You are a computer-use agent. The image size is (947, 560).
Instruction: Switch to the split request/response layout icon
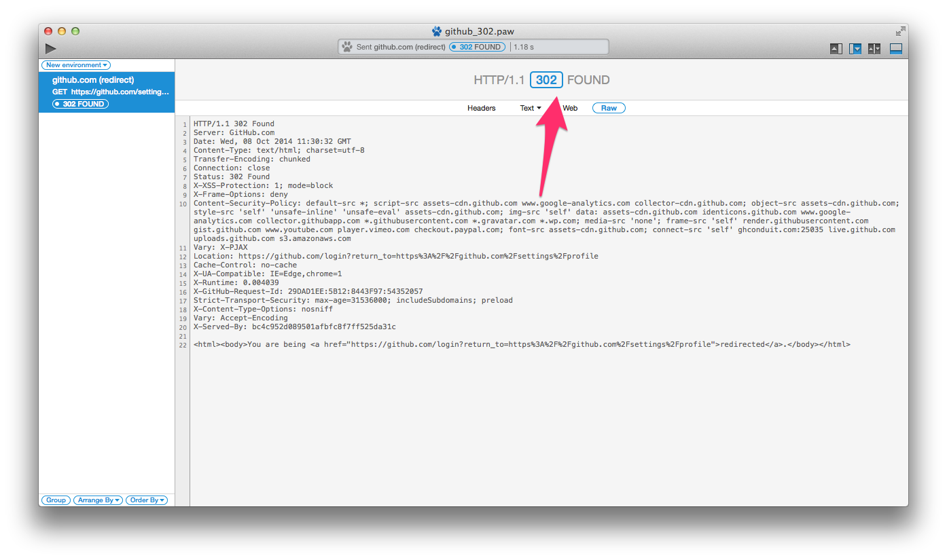(874, 49)
